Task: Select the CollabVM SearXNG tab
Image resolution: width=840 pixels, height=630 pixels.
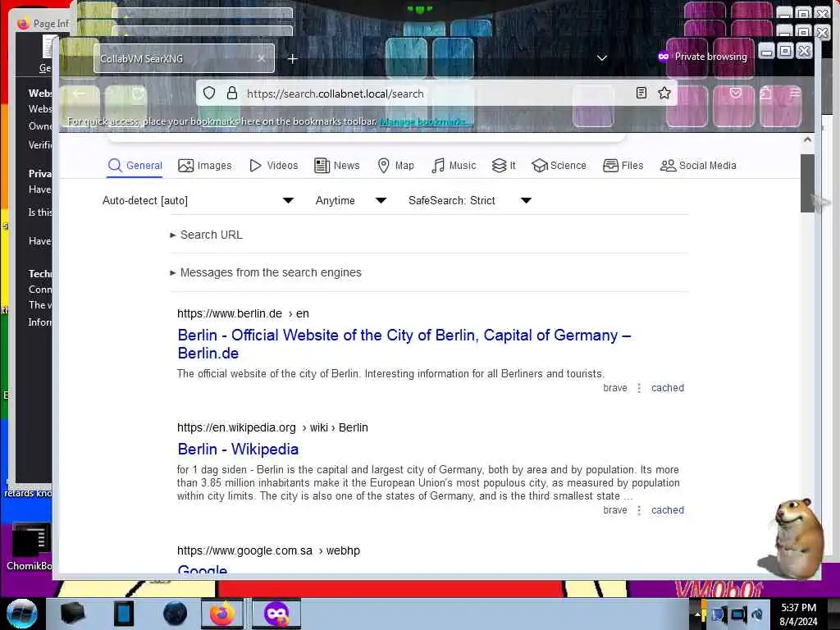Action: (x=184, y=58)
